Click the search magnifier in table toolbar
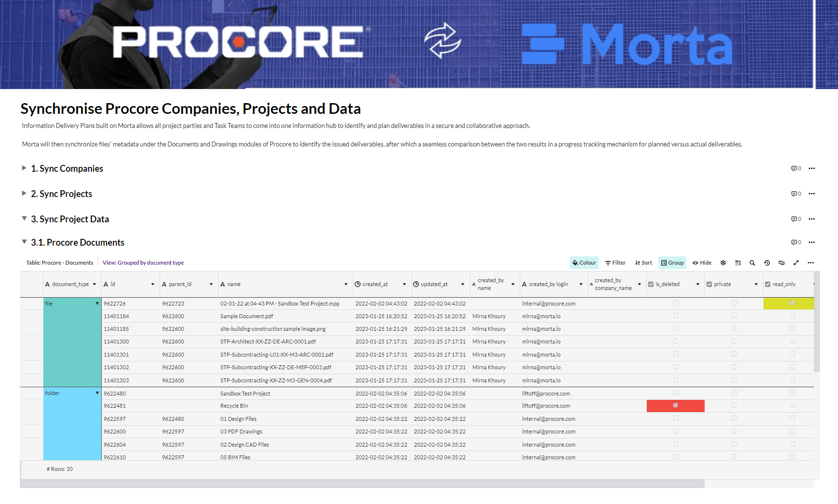The height and width of the screenshot is (504, 838). (x=752, y=263)
